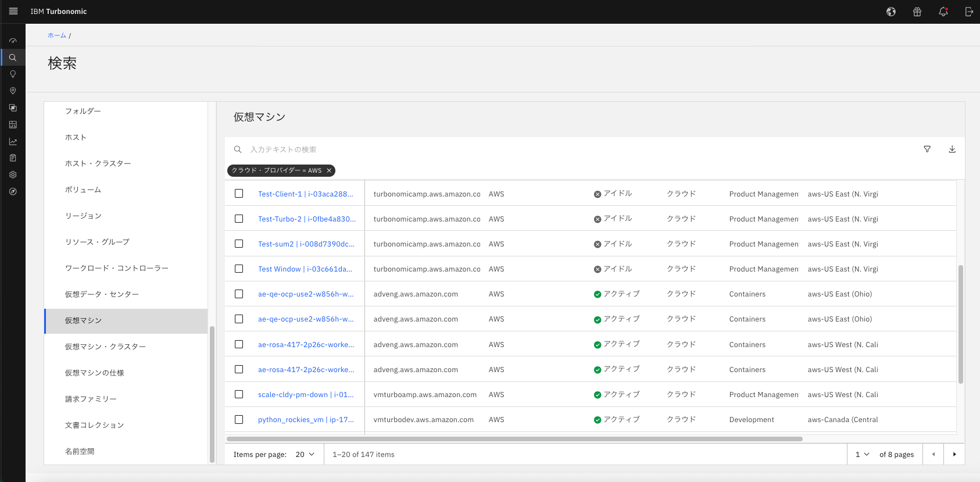Click the globe language icon
The width and height of the screenshot is (980, 482).
tap(890, 12)
